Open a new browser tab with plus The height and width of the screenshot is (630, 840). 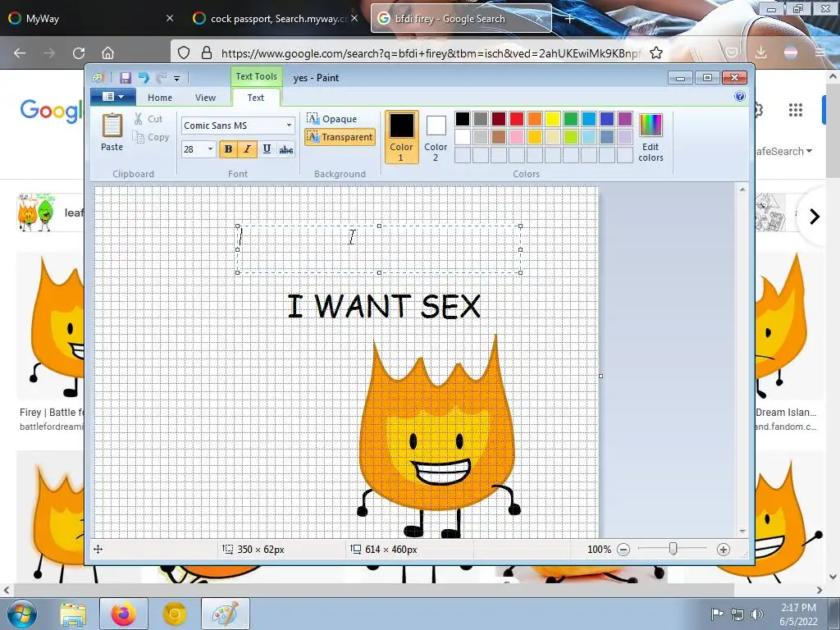[x=569, y=19]
